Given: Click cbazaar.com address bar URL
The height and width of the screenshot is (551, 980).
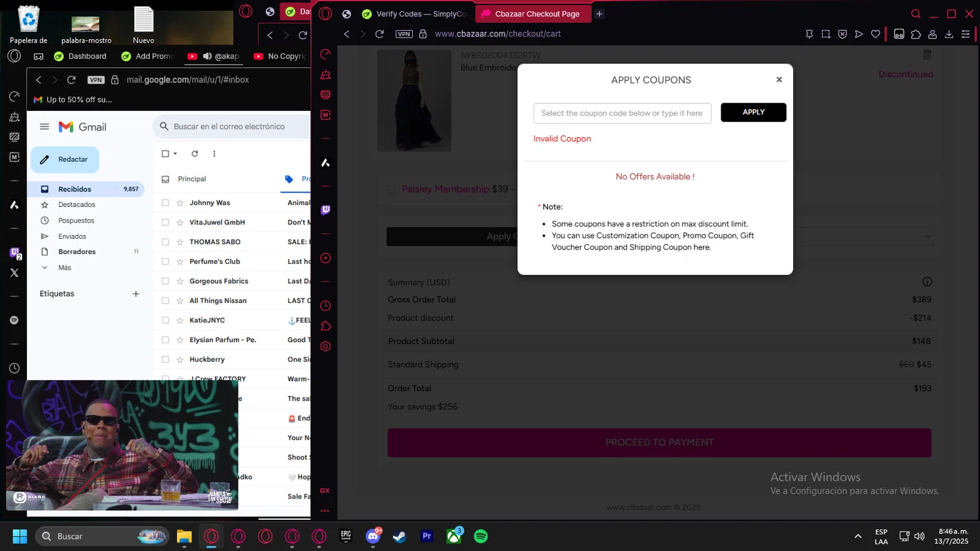Looking at the screenshot, I should [498, 34].
